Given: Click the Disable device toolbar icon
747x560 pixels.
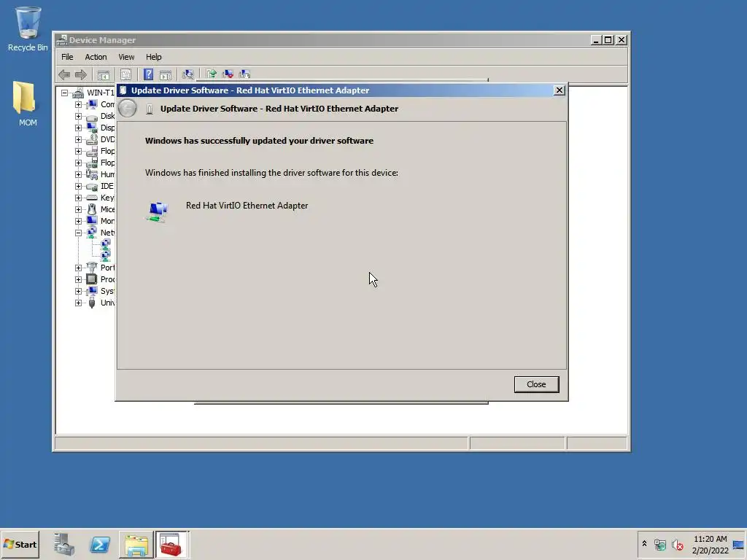Looking at the screenshot, I should click(244, 74).
